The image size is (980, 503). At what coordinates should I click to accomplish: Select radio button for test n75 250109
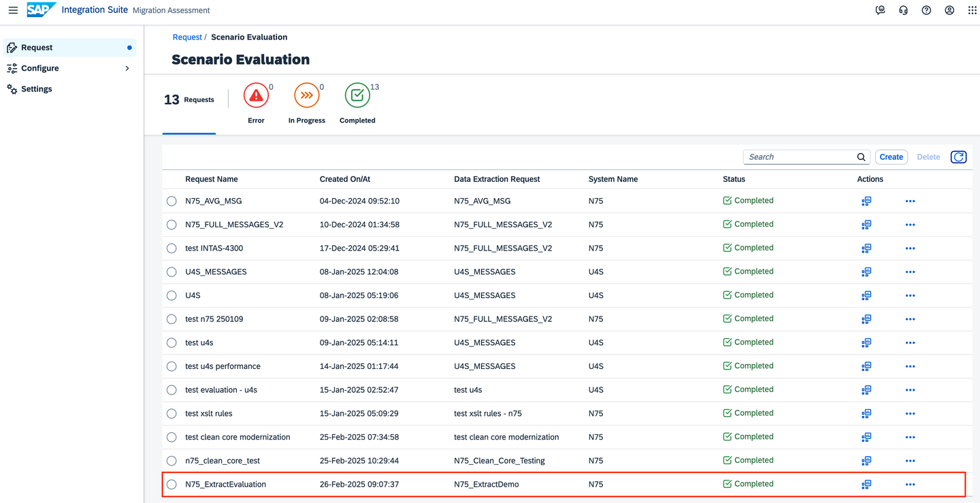(x=171, y=319)
